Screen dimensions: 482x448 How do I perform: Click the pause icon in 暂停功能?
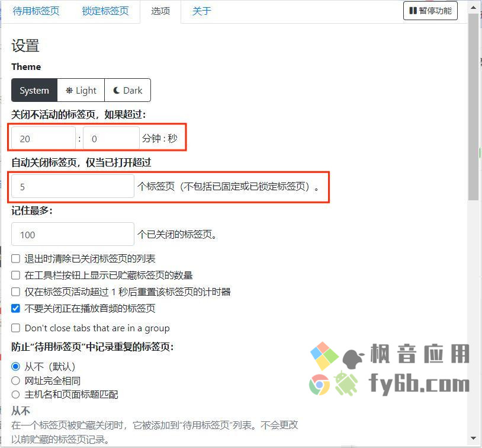coord(413,11)
